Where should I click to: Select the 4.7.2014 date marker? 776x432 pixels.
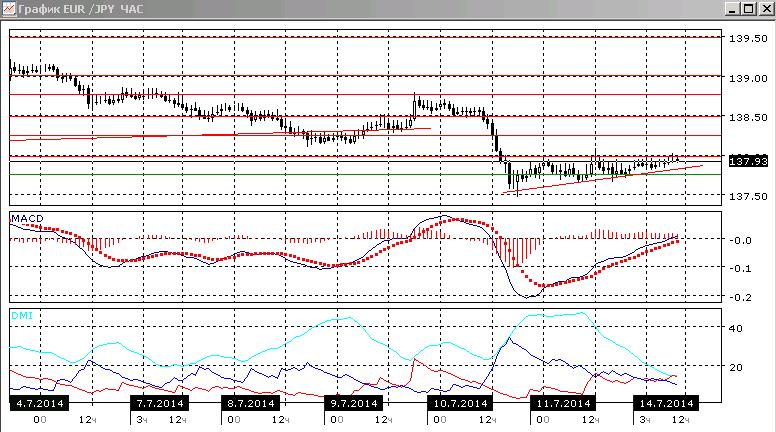pyautogui.click(x=40, y=403)
